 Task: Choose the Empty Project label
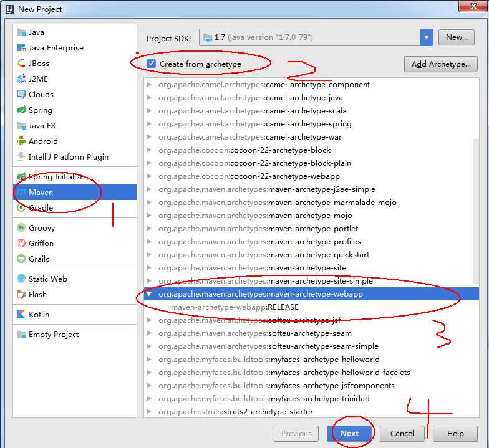[54, 334]
